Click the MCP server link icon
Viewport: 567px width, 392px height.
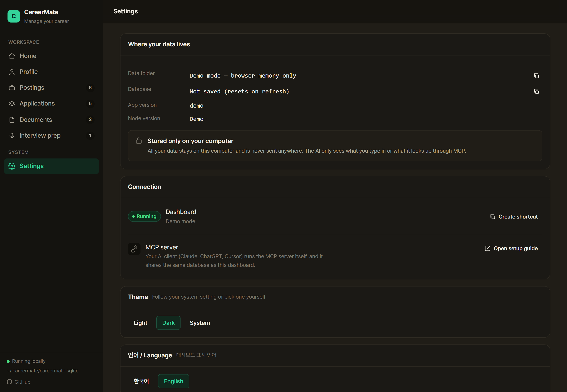click(x=134, y=249)
